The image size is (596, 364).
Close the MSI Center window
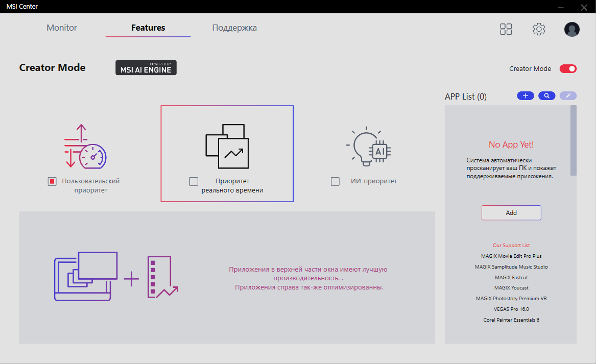[x=584, y=7]
